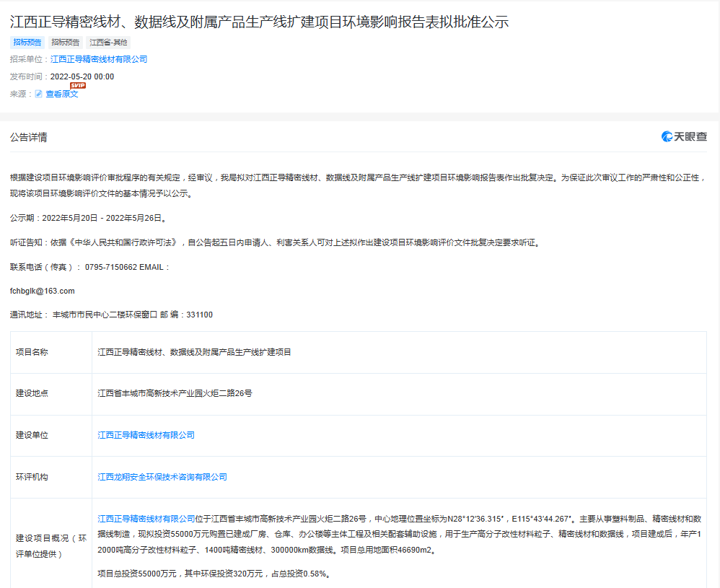Click the 建设单位 table label
720x588 pixels.
32,435
